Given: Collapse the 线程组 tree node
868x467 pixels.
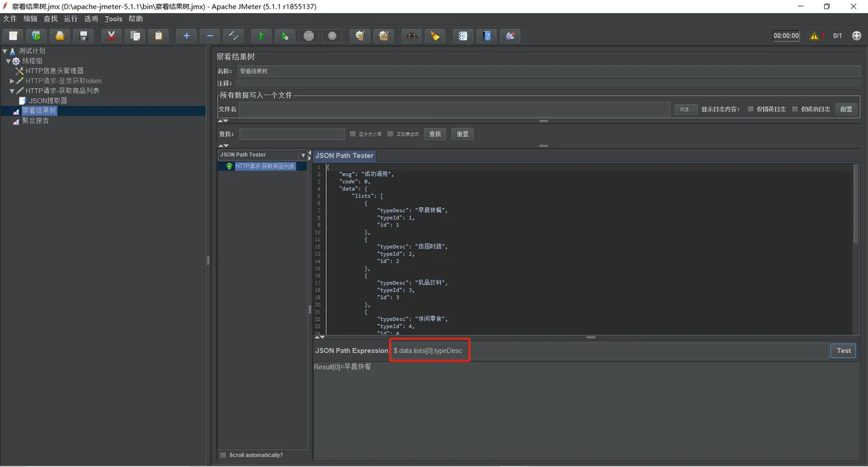Looking at the screenshot, I should coord(9,61).
